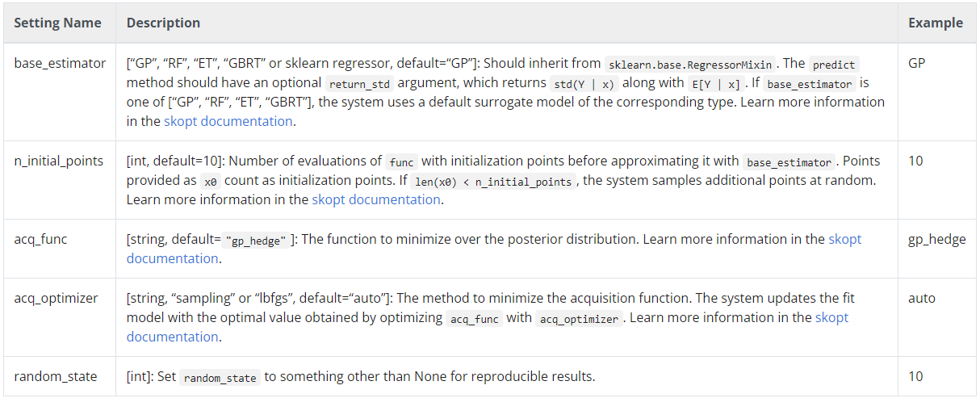Image resolution: width=980 pixels, height=398 pixels.
Task: Click the len(x0) < n_initial_points code snippet
Action: coord(492,181)
